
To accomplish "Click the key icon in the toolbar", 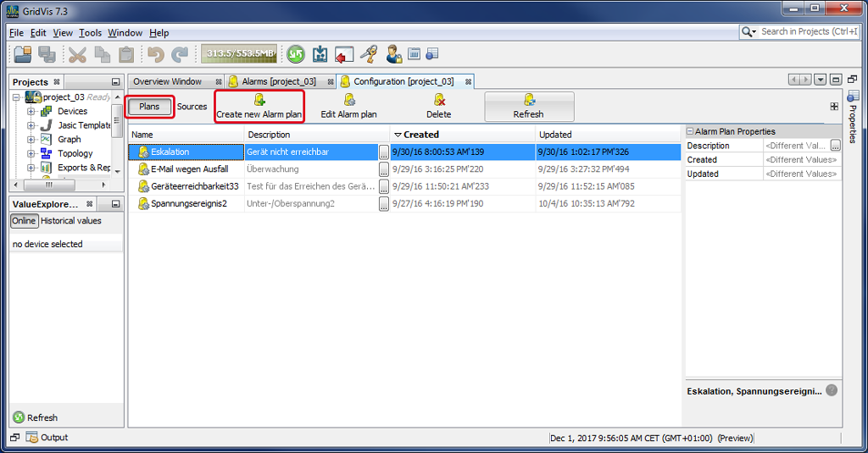I will (x=368, y=54).
